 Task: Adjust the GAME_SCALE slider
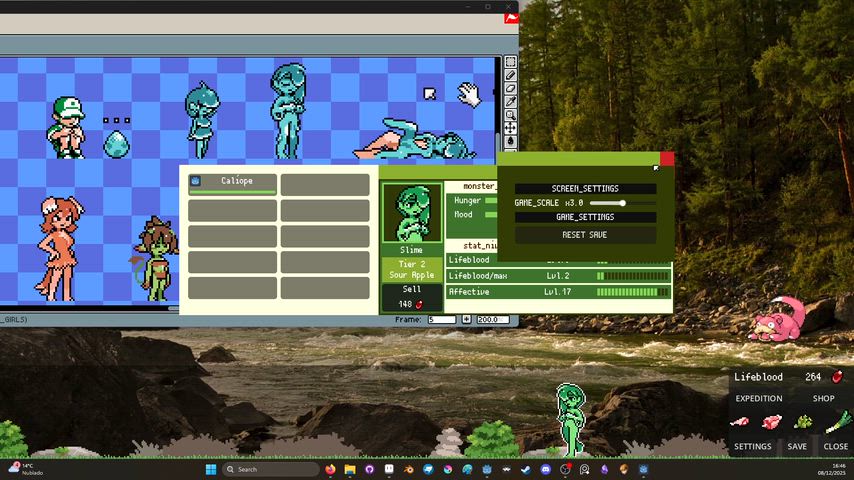point(623,203)
